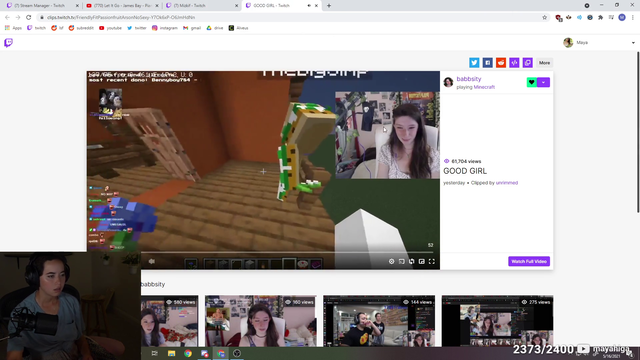Screen dimensions: 640x360
Task: Open the 275 views clip thumbnail
Action: tap(497, 321)
